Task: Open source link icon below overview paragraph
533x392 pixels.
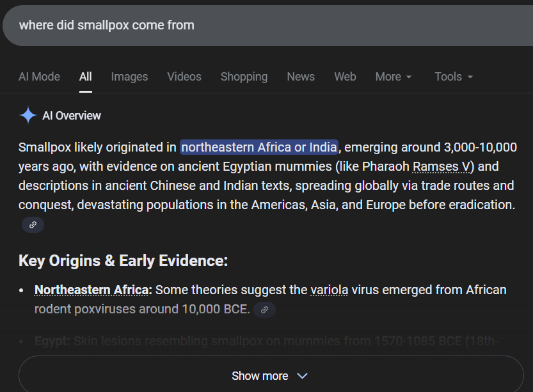Action: point(33,225)
